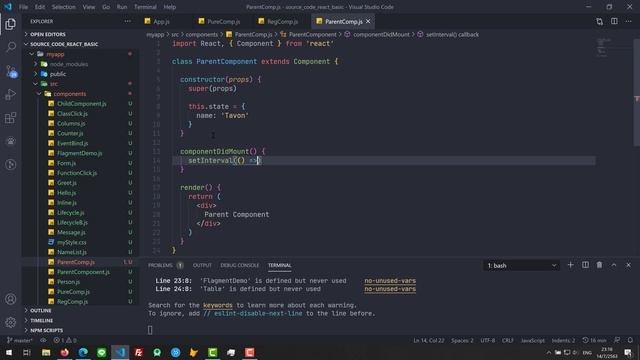Create a new terminal with plus icon
This screenshot has width=640, height=360.
(x=571, y=265)
